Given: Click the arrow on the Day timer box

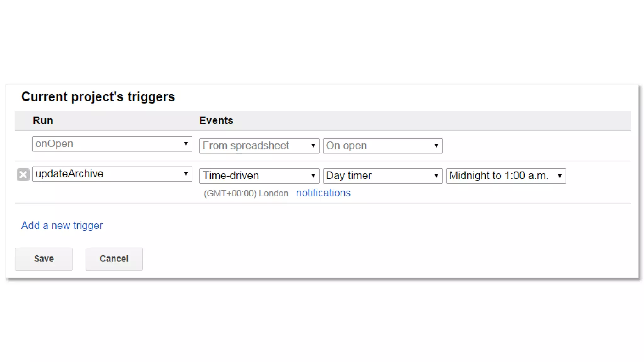Looking at the screenshot, I should tap(436, 176).
